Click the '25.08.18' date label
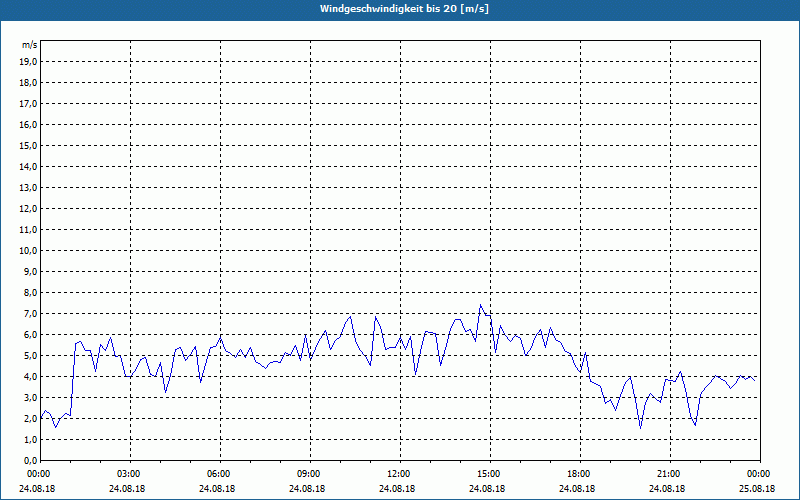Image resolution: width=800 pixels, height=500 pixels. pos(757,489)
